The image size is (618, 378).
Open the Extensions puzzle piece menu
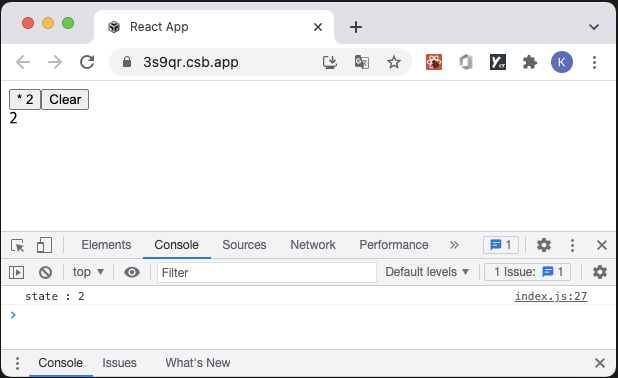[x=530, y=62]
